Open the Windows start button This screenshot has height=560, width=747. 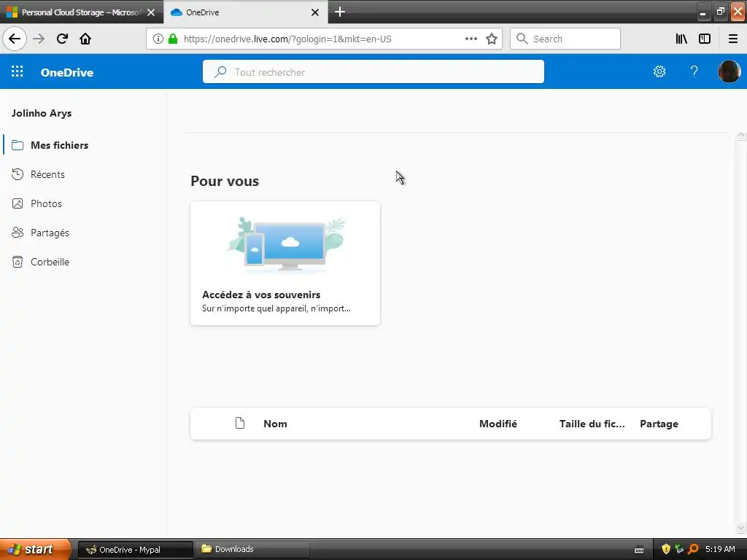pyautogui.click(x=35, y=549)
